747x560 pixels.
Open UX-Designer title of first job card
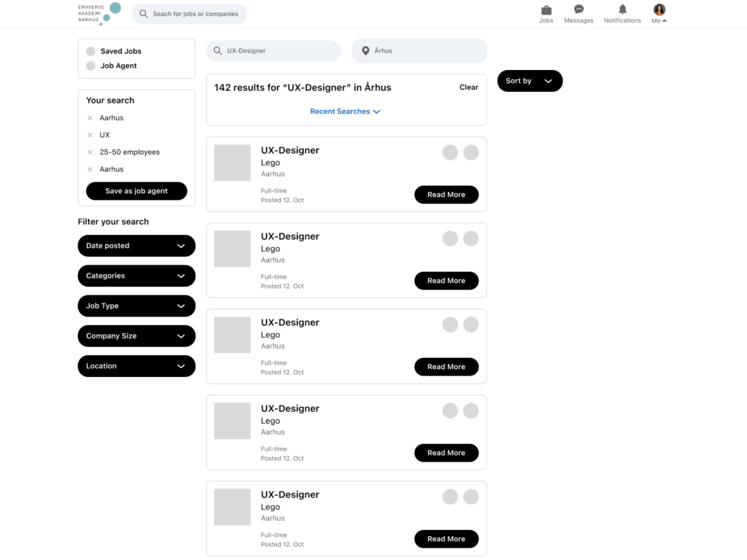pyautogui.click(x=290, y=150)
